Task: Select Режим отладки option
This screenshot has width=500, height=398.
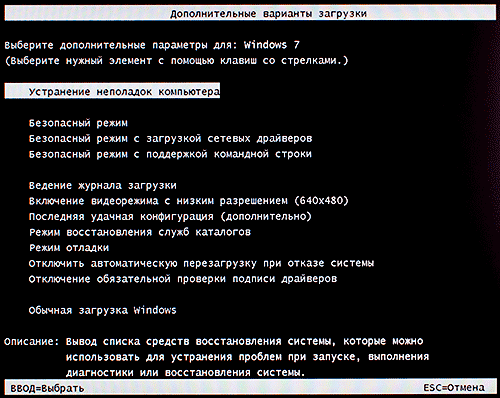Action: 69,248
